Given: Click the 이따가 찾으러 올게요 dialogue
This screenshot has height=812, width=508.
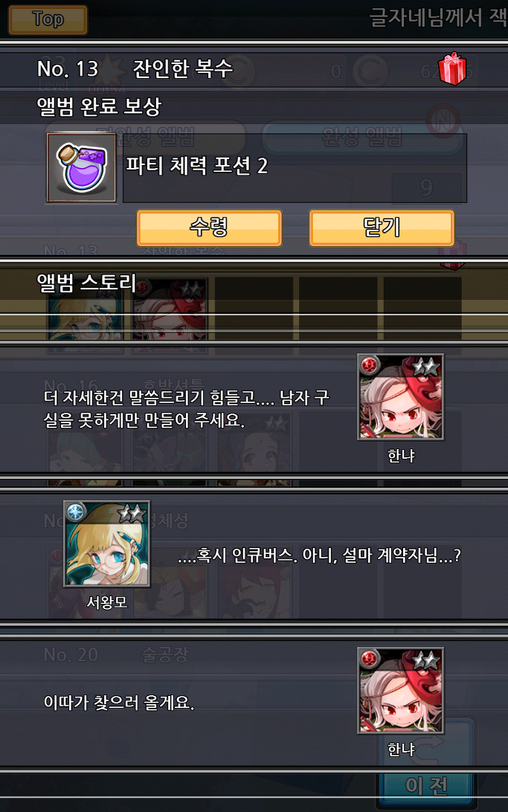Looking at the screenshot, I should pos(118,702).
